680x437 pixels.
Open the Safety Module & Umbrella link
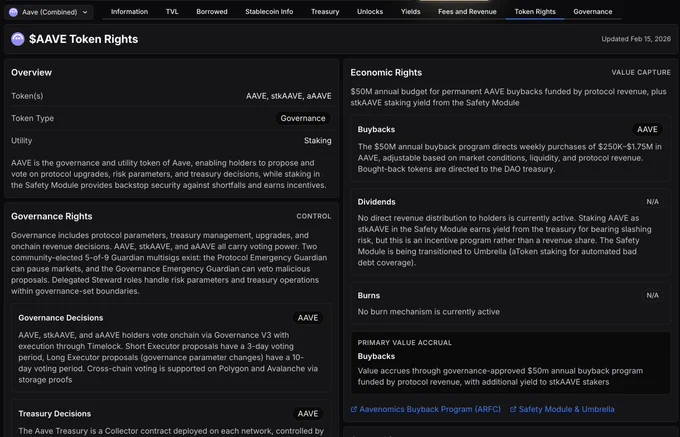click(566, 409)
